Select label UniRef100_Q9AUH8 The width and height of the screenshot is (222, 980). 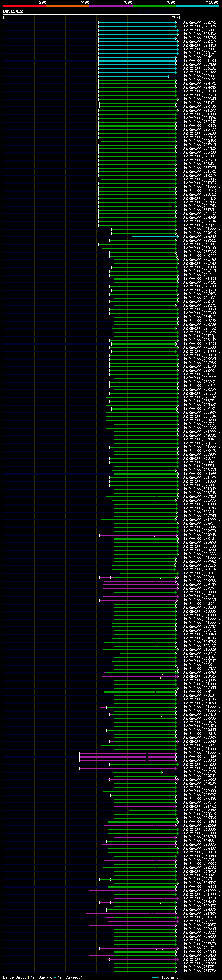pos(199,237)
